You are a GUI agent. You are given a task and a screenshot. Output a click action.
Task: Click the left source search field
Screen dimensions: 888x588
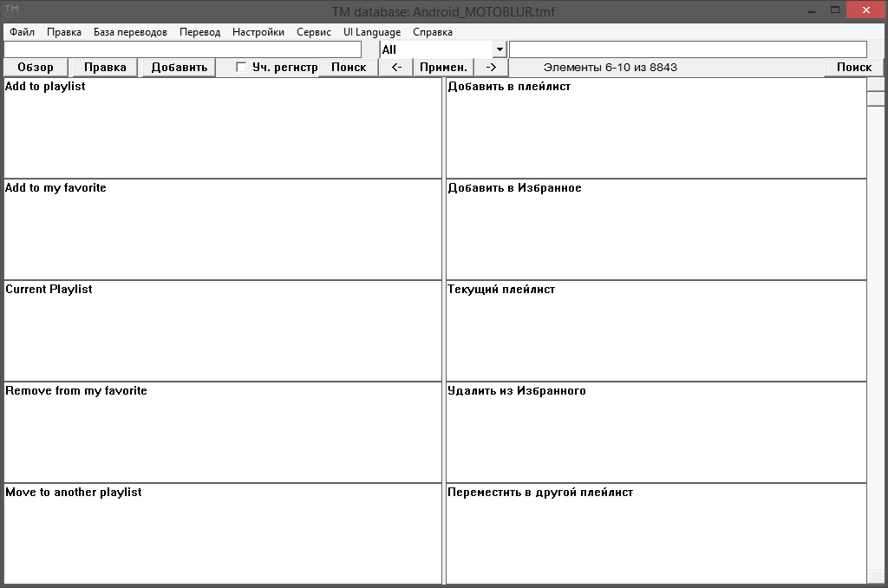pyautogui.click(x=182, y=49)
